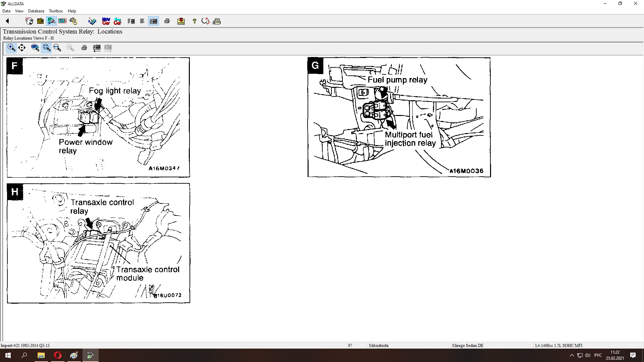
Task: Toggle the fit-to-window zoom tool
Action: (x=46, y=48)
